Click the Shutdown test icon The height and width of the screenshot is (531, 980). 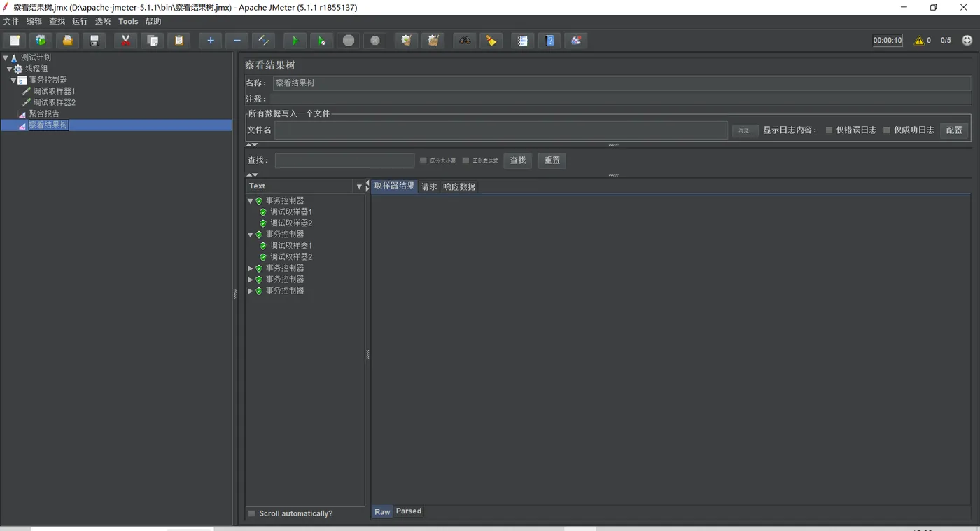tap(375, 41)
